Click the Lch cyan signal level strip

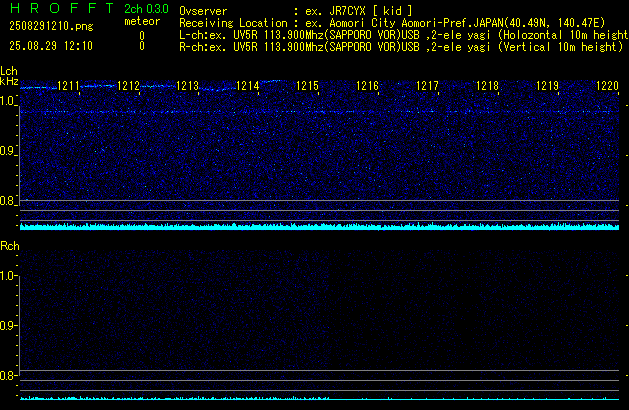[x=319, y=226]
